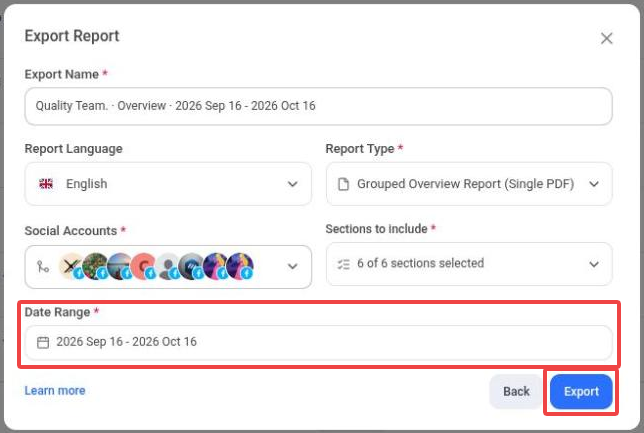The image size is (644, 433).
Task: Click the blue Export button
Action: 581,392
